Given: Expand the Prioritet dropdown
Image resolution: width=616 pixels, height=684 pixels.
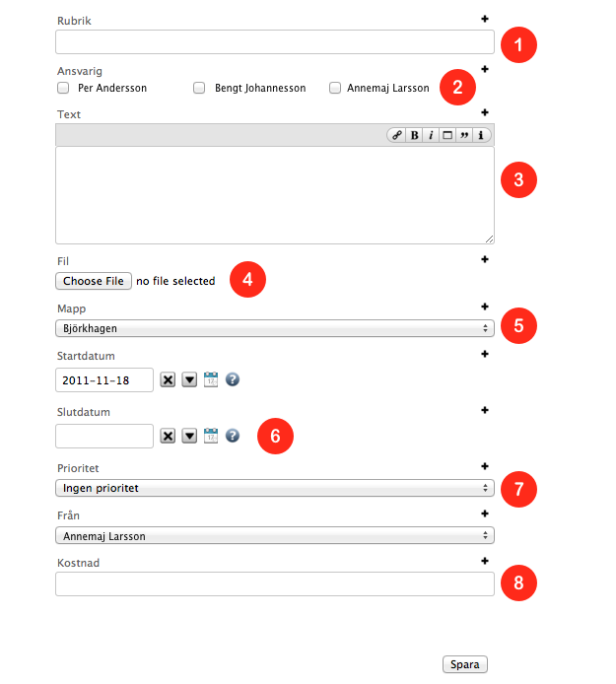Looking at the screenshot, I should 274,488.
